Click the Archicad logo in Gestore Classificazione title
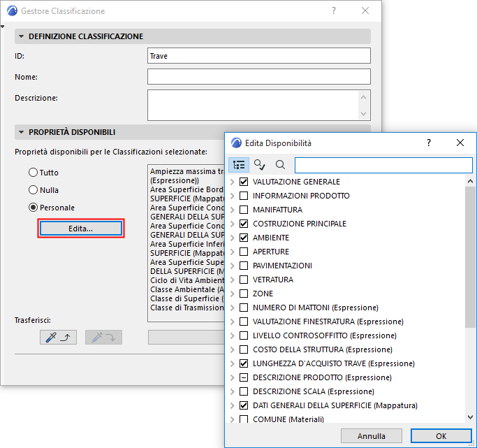This screenshot has width=477, height=448. [12, 10]
